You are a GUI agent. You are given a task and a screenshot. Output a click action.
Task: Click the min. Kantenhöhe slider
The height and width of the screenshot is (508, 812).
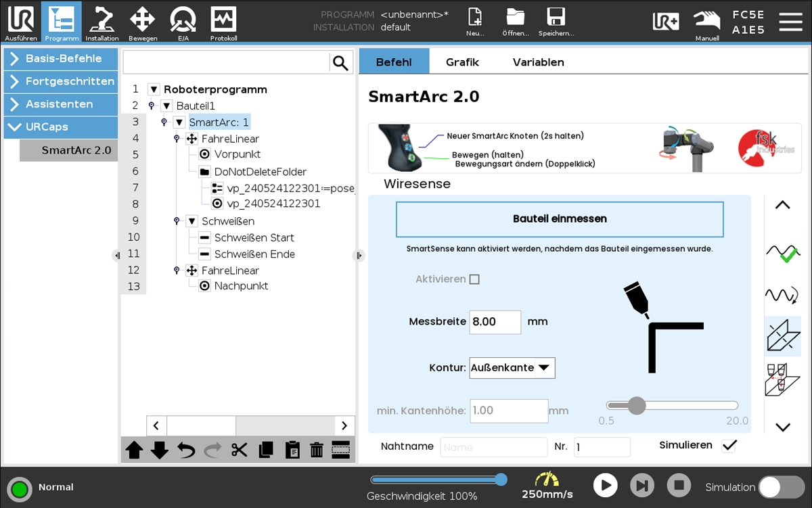coord(672,406)
